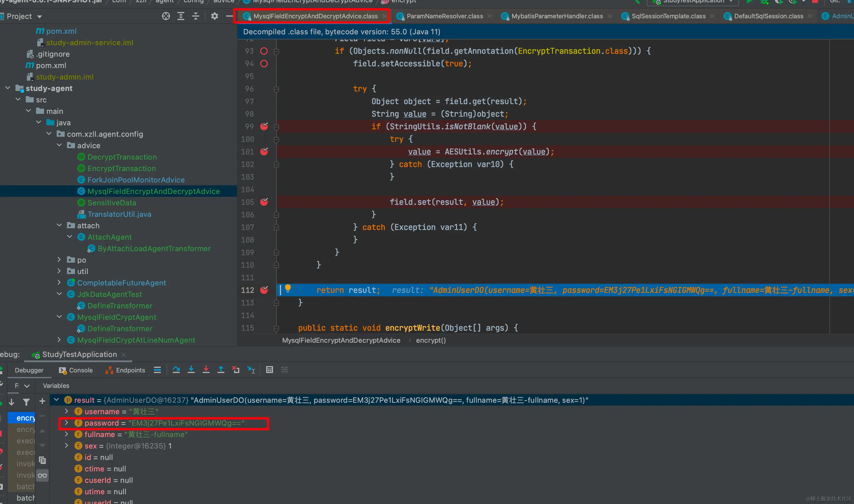This screenshot has height=504, width=854.
Task: Collapse the advice package node
Action: click(59, 145)
